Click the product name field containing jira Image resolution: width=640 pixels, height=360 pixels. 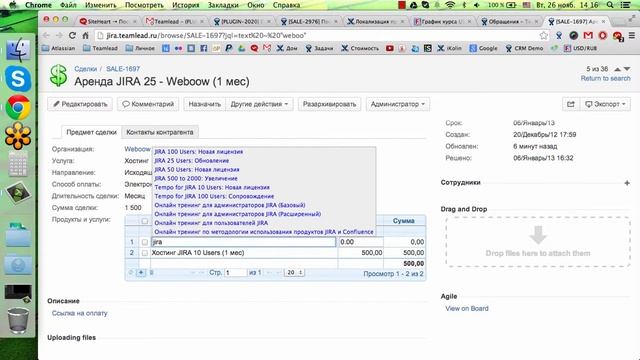pos(243,242)
